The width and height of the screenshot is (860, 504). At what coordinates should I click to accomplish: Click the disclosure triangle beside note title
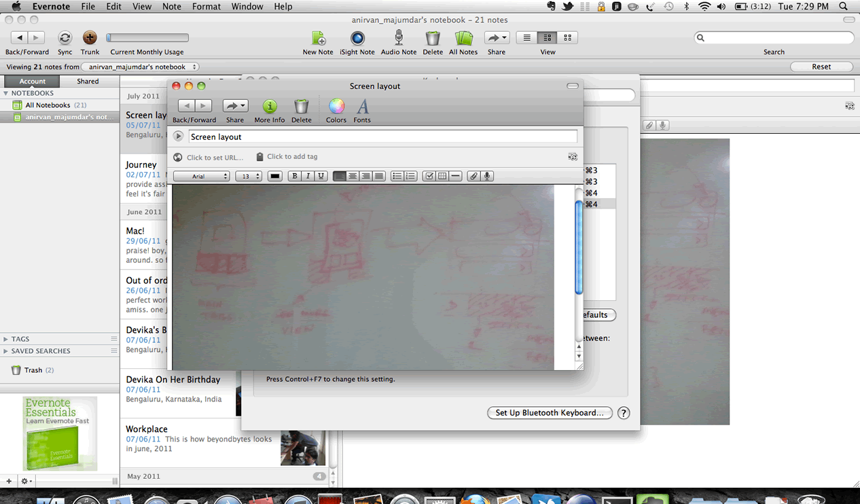[x=178, y=137]
